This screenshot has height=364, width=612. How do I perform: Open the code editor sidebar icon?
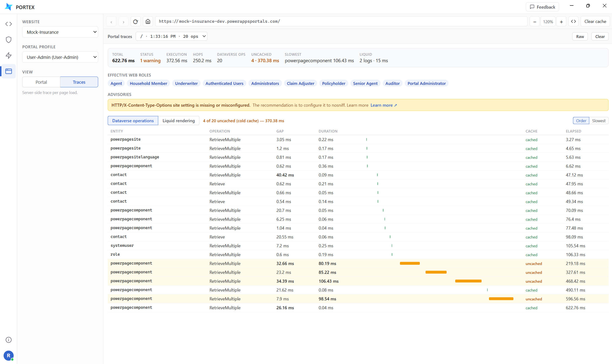pyautogui.click(x=9, y=24)
